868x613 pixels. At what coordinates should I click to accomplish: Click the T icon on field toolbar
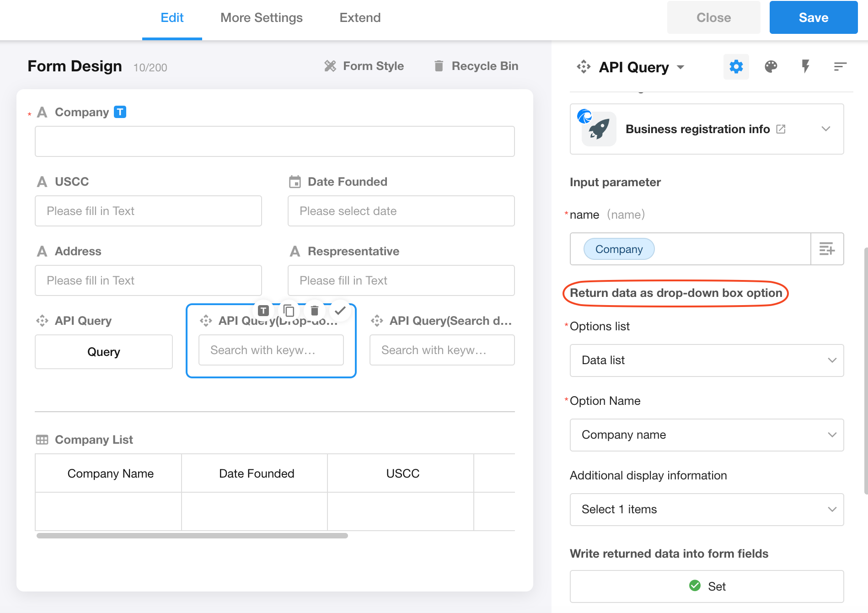click(263, 311)
